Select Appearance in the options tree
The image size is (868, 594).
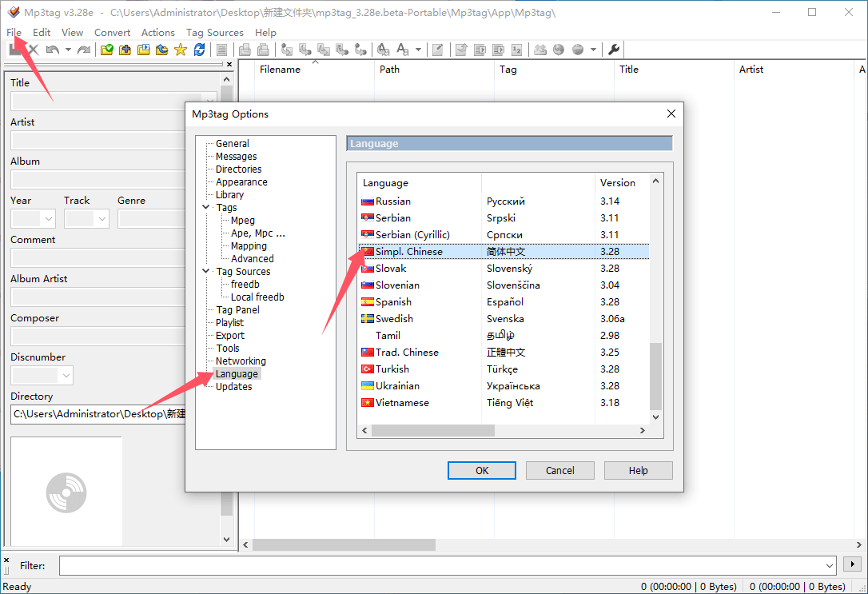click(x=241, y=182)
